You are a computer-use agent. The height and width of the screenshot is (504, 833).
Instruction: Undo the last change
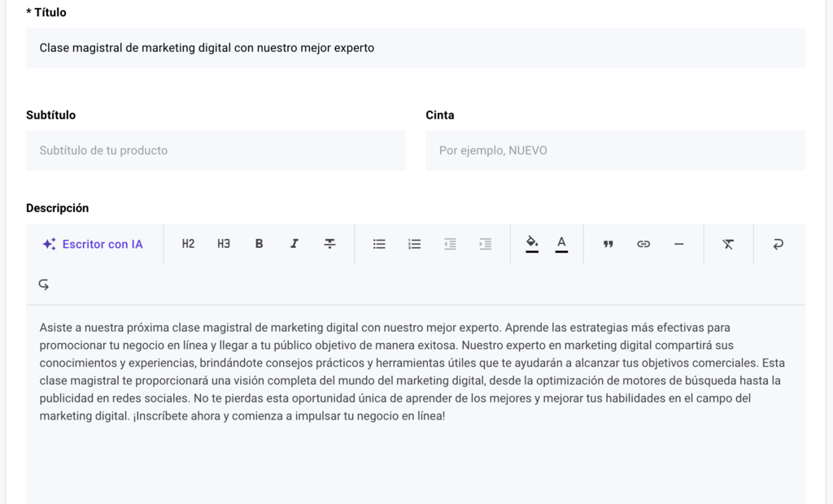(43, 284)
